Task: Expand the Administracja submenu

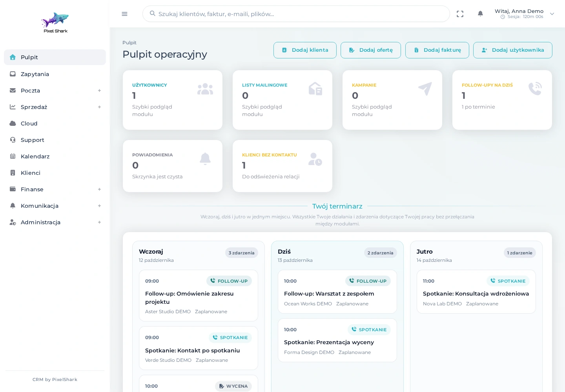Action: click(x=99, y=222)
